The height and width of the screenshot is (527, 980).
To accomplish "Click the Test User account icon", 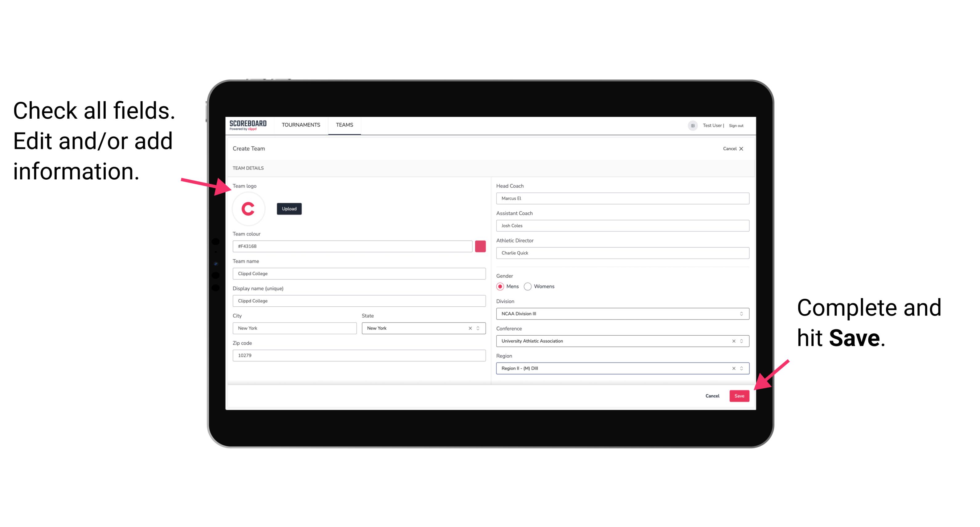I will tap(691, 125).
